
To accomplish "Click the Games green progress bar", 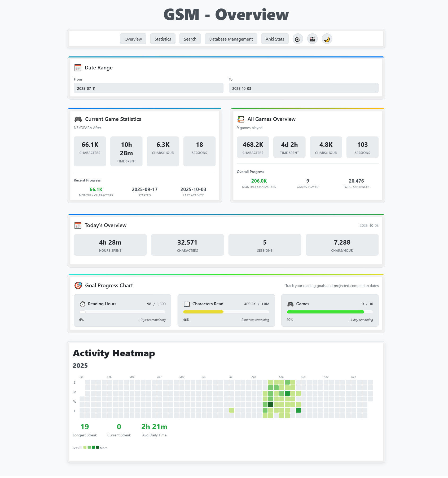I will [x=325, y=312].
